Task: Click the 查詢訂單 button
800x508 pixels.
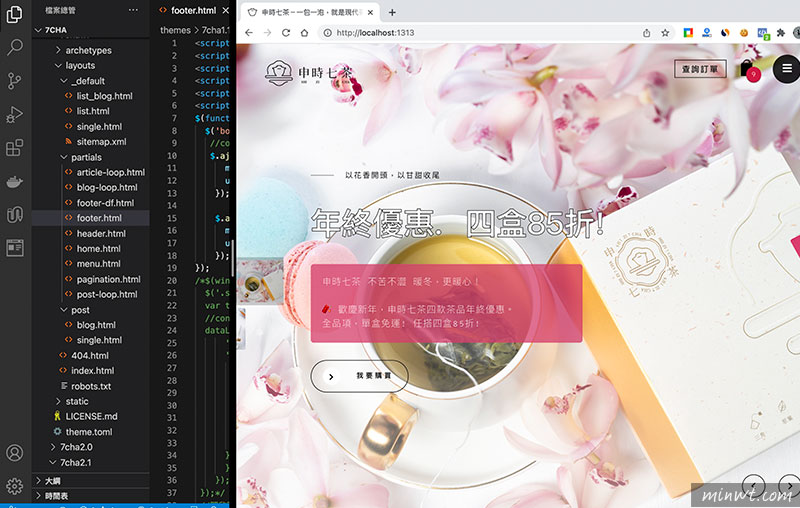Action: (700, 69)
